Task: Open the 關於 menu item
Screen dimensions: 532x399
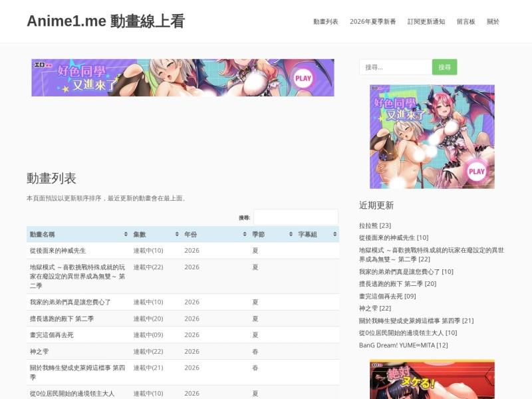Action: click(493, 21)
